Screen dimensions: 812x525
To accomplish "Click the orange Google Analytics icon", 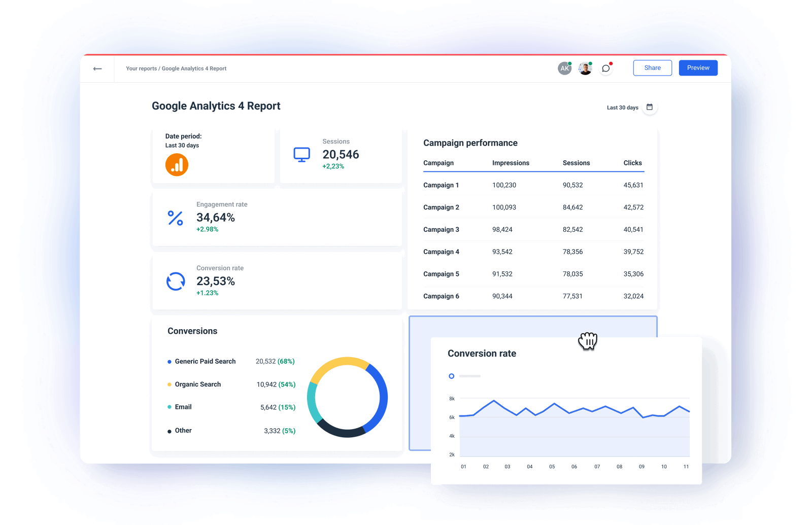I will point(176,164).
